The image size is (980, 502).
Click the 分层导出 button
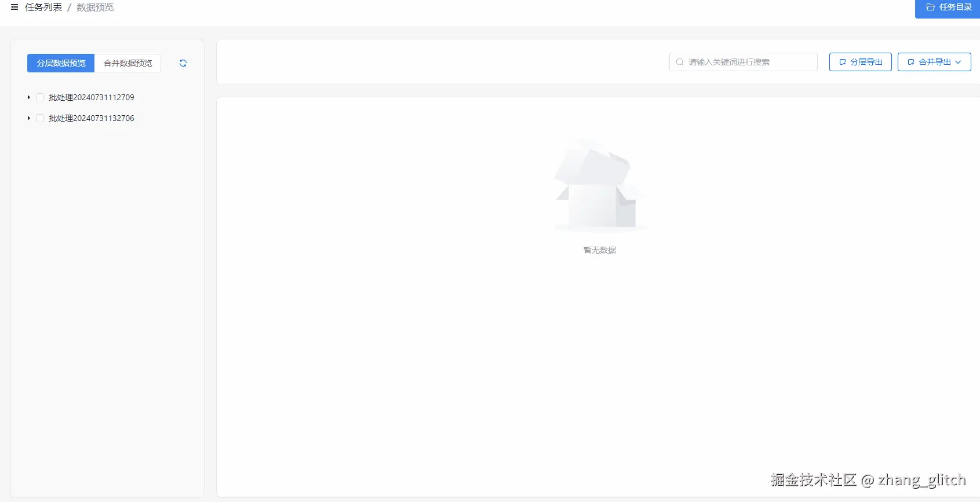861,62
